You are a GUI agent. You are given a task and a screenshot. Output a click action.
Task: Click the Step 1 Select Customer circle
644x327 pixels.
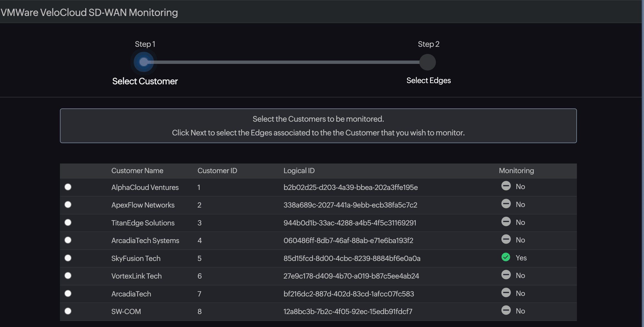[x=144, y=62]
